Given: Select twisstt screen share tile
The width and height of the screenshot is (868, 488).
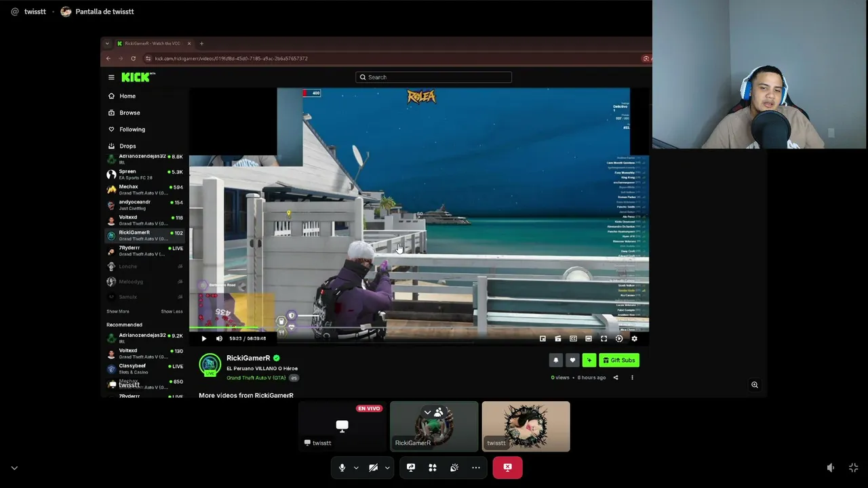Looking at the screenshot, I should point(342,427).
